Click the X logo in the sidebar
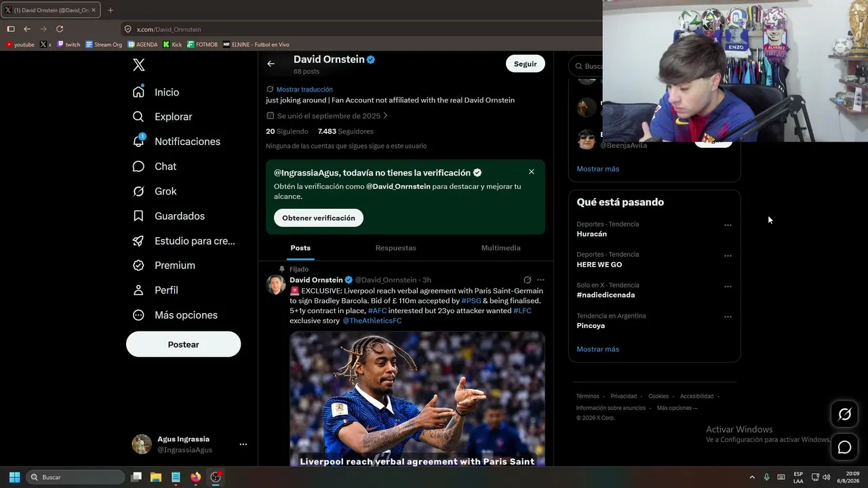Viewport: 868px width, 488px height. coord(138,65)
